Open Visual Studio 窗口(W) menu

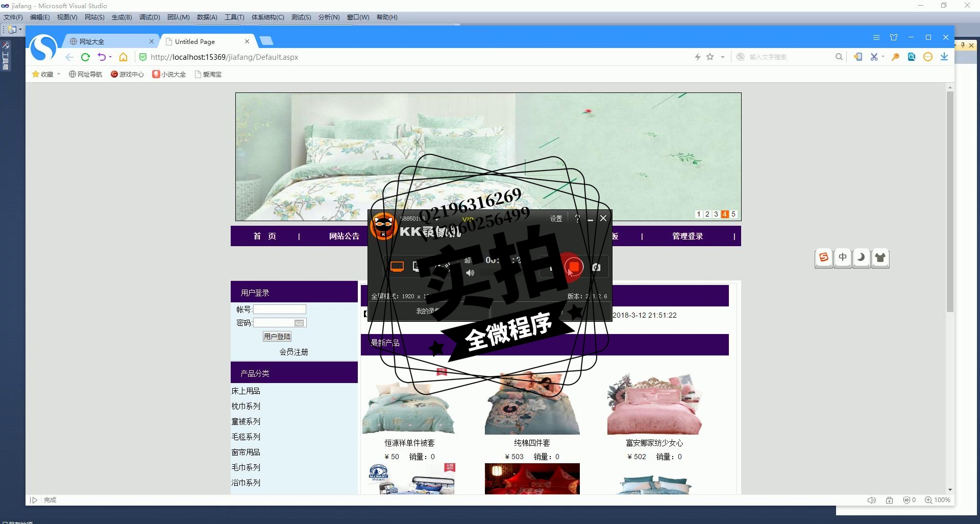coord(358,17)
